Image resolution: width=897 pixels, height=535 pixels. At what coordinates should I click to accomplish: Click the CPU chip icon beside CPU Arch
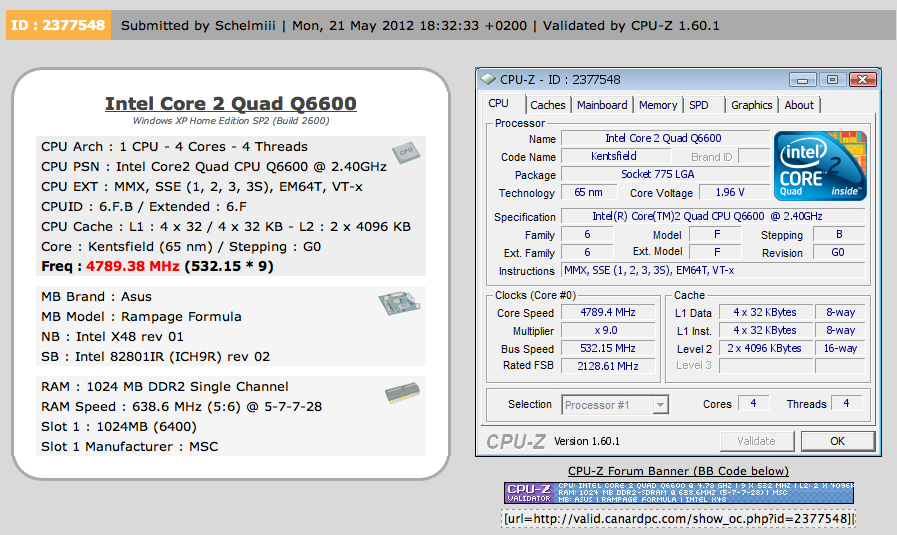(406, 152)
